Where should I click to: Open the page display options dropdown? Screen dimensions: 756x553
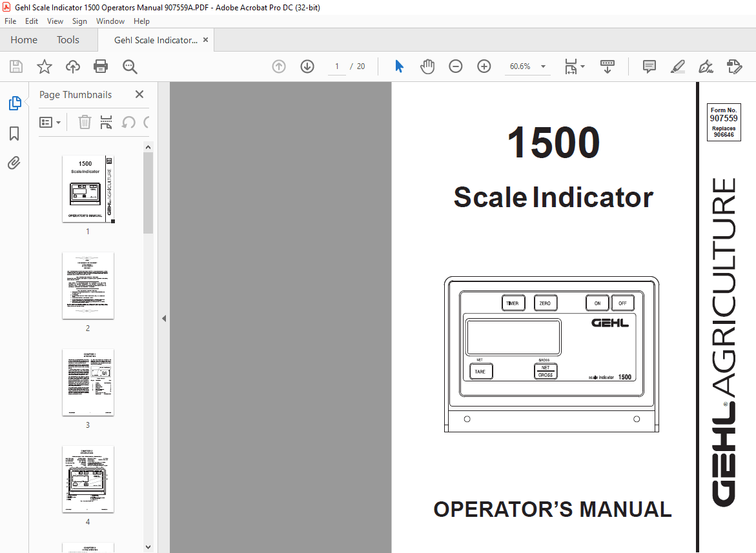[582, 66]
